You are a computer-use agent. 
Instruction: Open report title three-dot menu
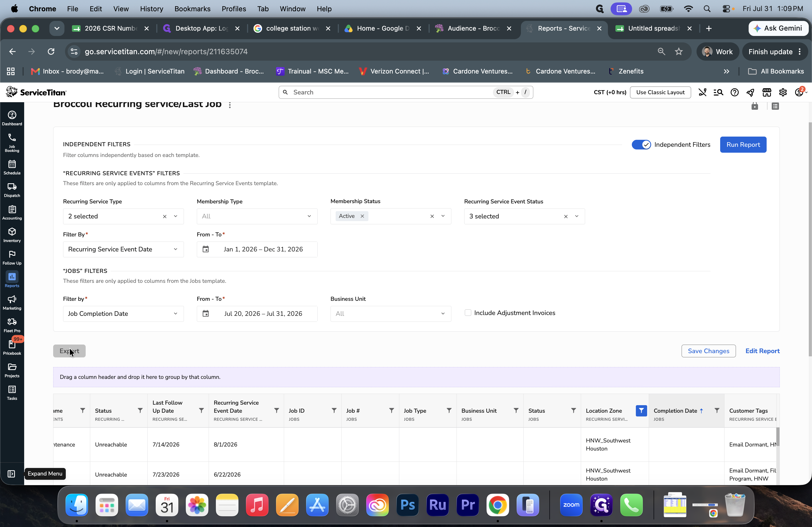pyautogui.click(x=230, y=105)
